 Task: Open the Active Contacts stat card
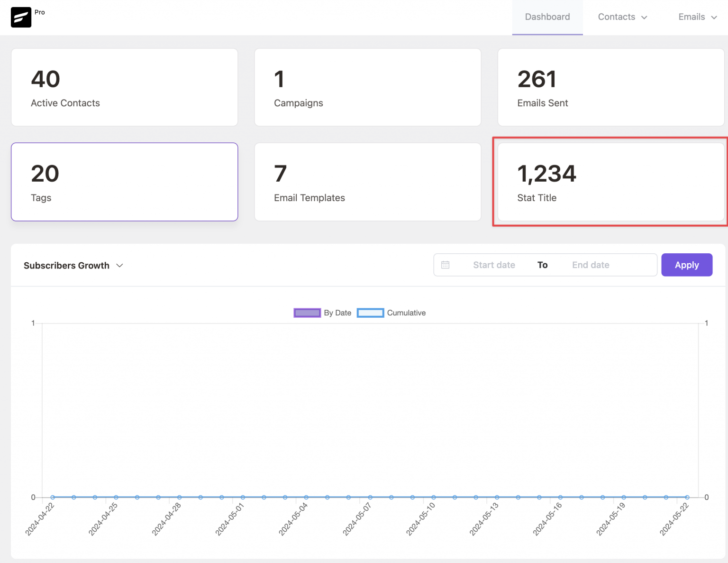pyautogui.click(x=124, y=87)
